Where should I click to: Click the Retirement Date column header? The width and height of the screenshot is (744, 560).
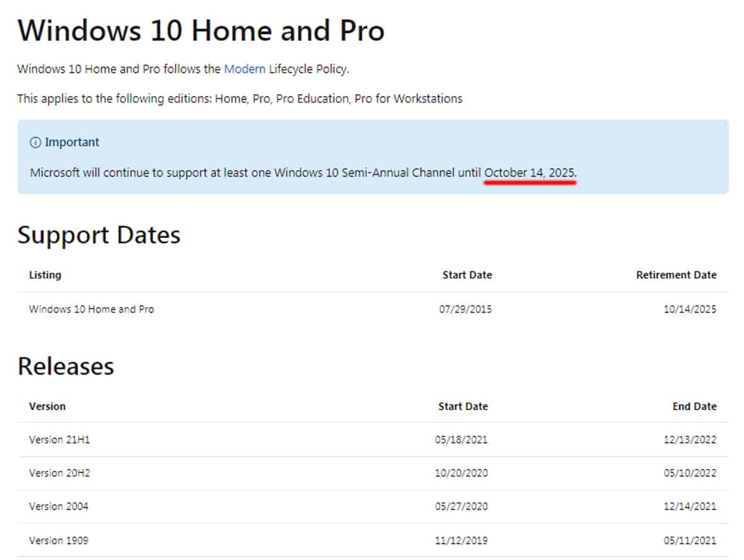click(x=676, y=275)
